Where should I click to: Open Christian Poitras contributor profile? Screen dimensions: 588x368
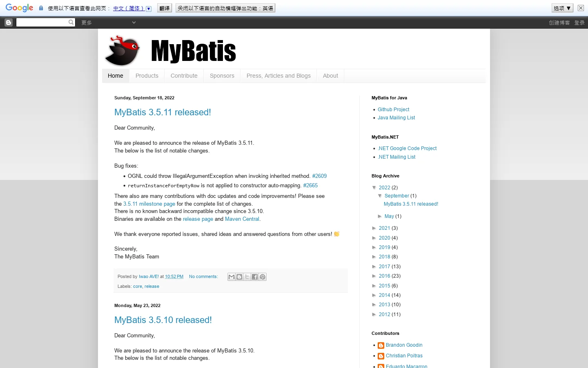404,356
